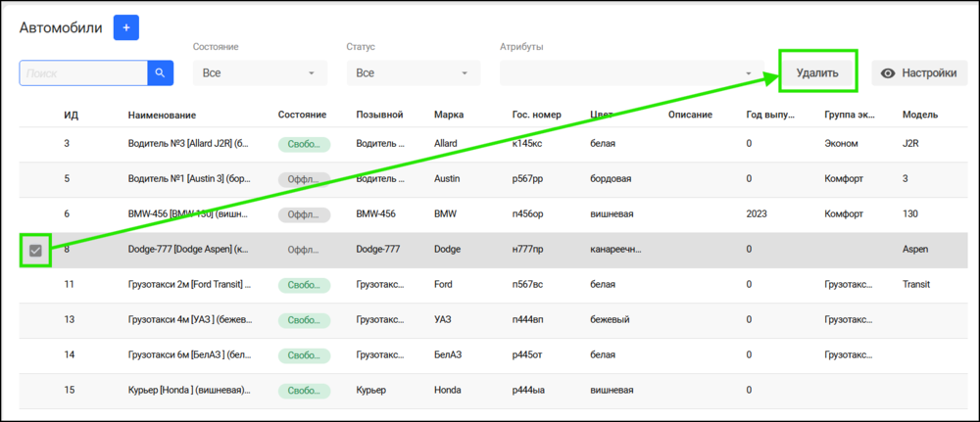This screenshot has width=980, height=422.
Task: Click the Гос. номер column header
Action: (536, 115)
